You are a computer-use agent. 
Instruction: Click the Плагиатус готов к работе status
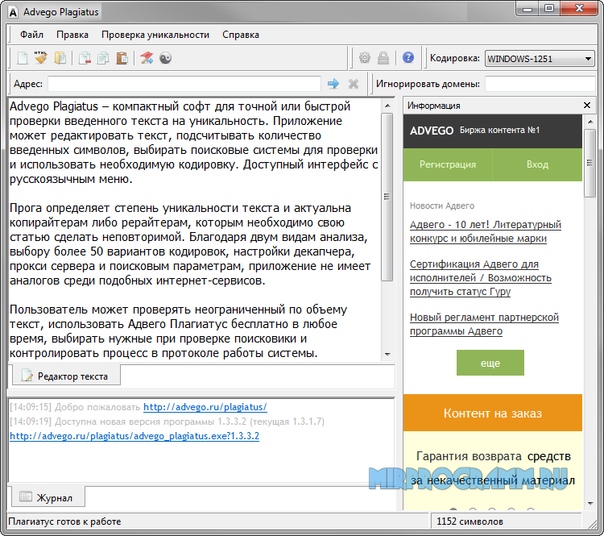tap(65, 521)
